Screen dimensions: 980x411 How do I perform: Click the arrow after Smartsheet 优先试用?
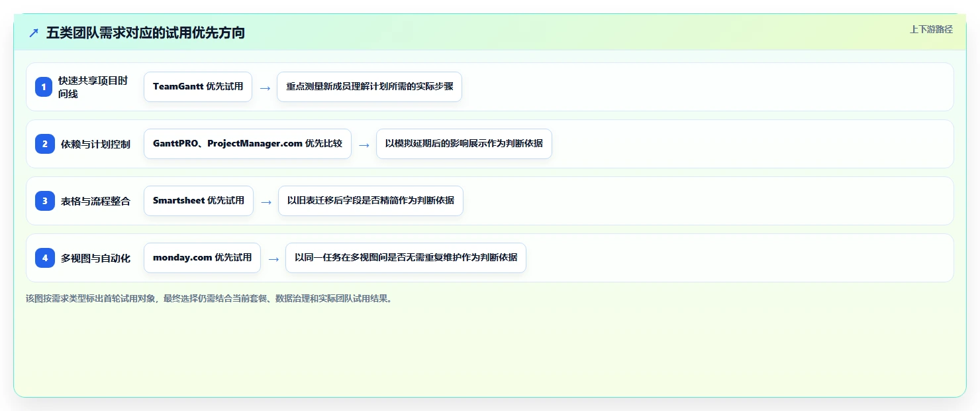[x=266, y=202]
